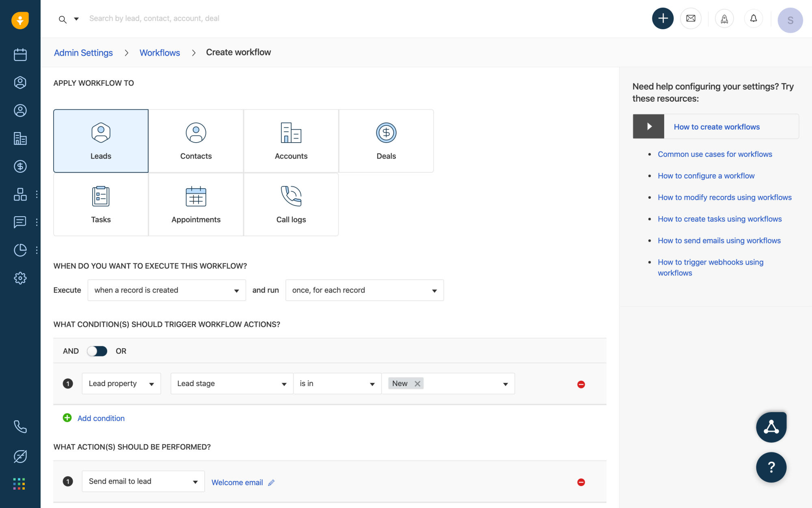Open the reports pie chart sidebar icon
The width and height of the screenshot is (812, 508).
20,250
